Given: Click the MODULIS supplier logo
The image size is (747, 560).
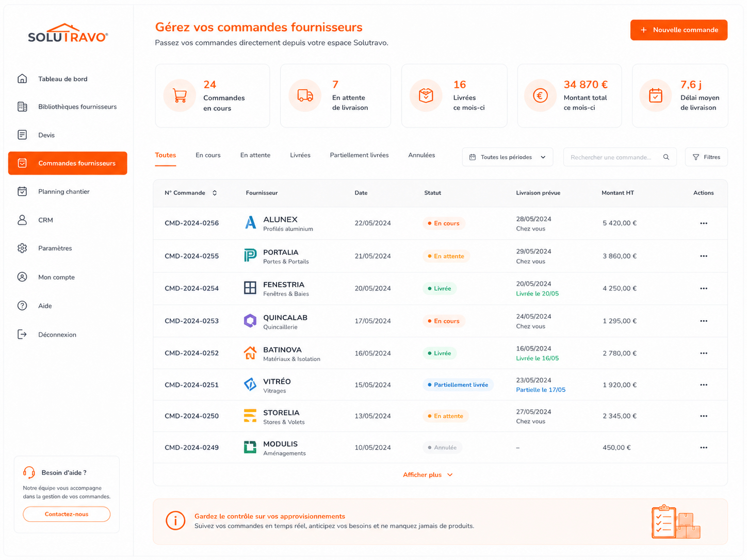Looking at the screenshot, I should (250, 447).
